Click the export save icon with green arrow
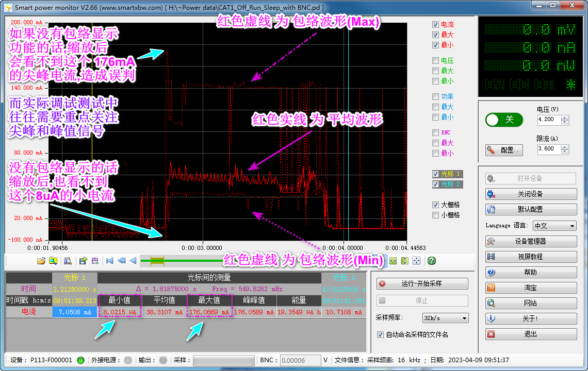This screenshot has height=371, width=588. pos(81,261)
